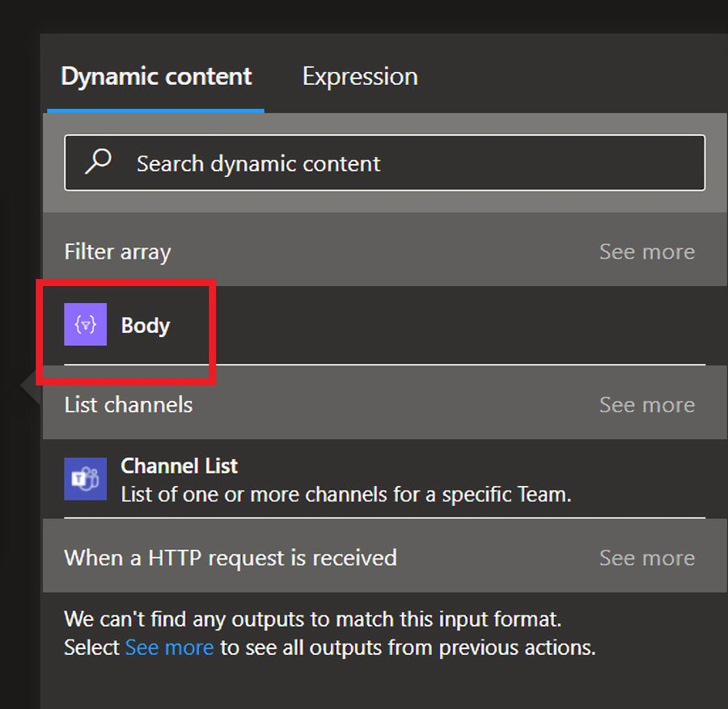Open the blue See more link
Screen dimensions: 728x709
pyautogui.click(x=169, y=648)
